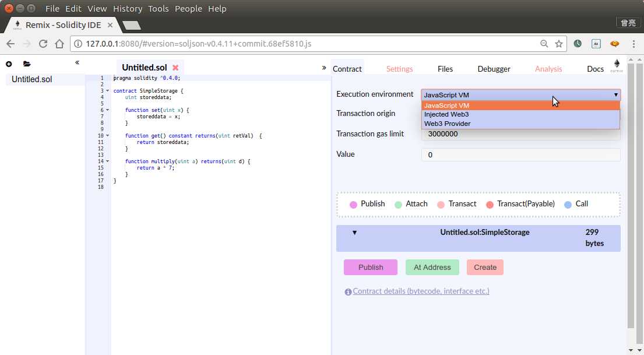
Task: Open a new browser tab
Action: pyautogui.click(x=132, y=26)
